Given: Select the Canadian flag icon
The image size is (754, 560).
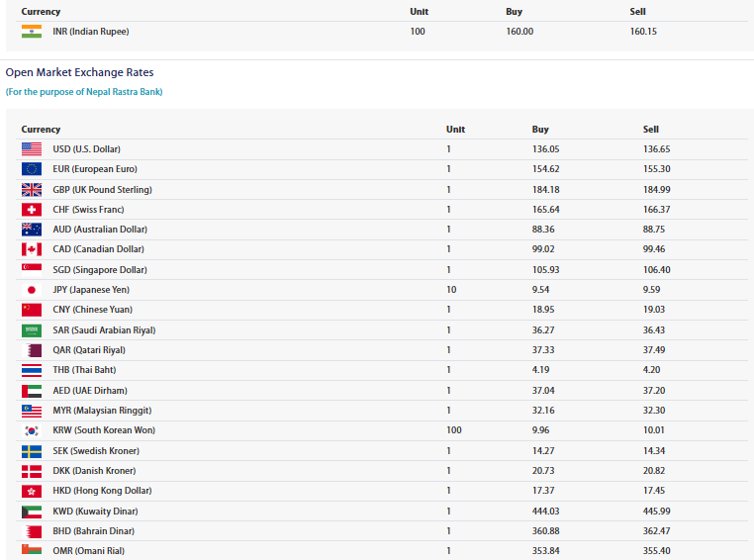Looking at the screenshot, I should pyautogui.click(x=32, y=249).
